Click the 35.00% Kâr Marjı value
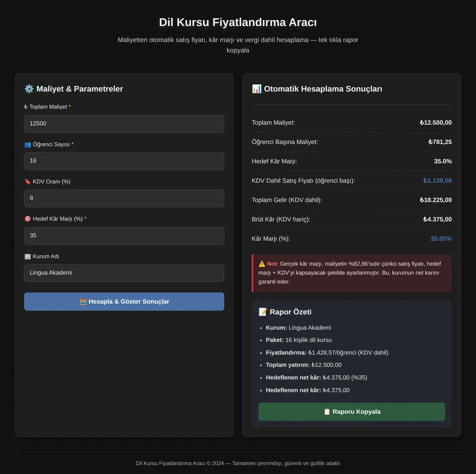 pos(441,239)
